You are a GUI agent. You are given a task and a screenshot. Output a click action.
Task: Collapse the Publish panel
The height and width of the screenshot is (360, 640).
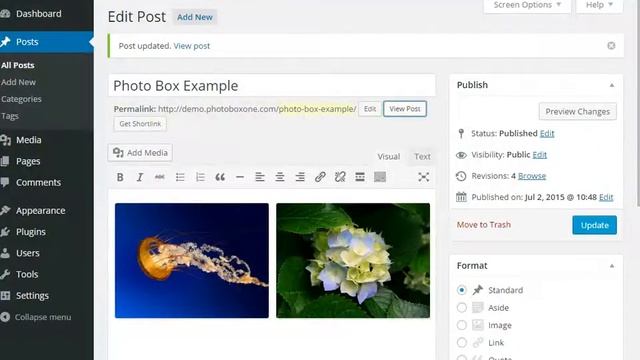click(612, 85)
